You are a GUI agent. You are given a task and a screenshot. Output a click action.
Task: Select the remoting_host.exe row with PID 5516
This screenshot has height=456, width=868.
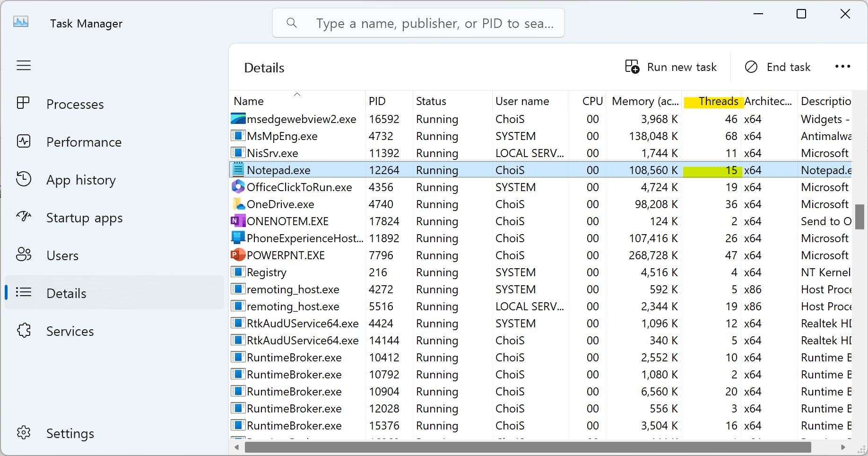pyautogui.click(x=540, y=306)
